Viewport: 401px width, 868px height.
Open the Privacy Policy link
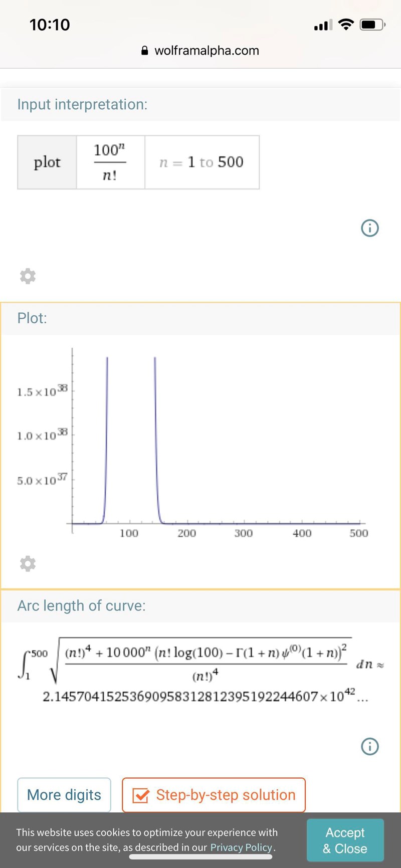pyautogui.click(x=241, y=847)
